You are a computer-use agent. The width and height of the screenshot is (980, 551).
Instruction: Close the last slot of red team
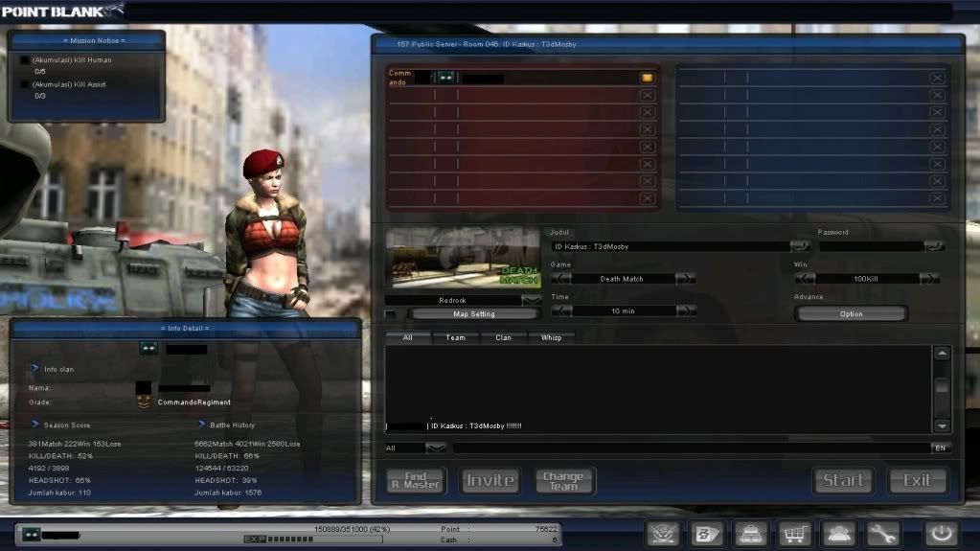647,198
